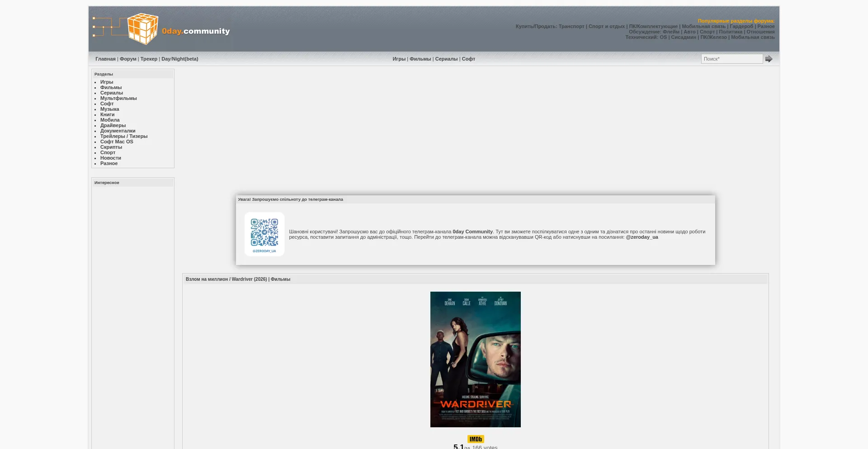Open Софт Mac OS section
The width and height of the screenshot is (868, 449).
pos(117,142)
